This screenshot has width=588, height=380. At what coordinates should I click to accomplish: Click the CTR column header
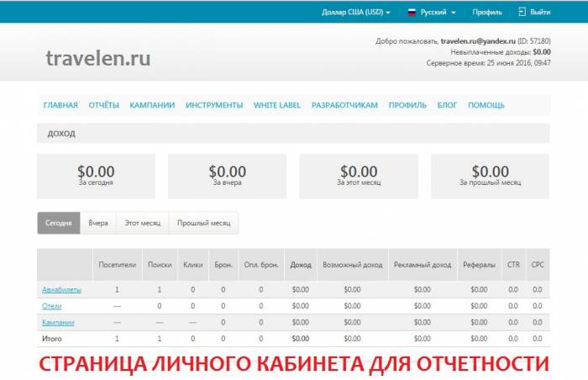[513, 265]
